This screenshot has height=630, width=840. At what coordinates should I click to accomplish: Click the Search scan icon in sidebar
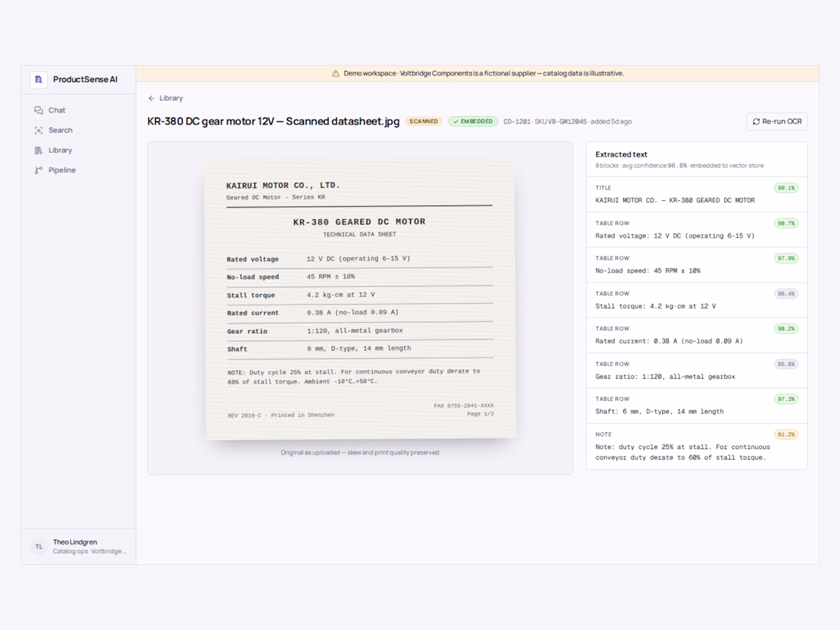pos(39,130)
